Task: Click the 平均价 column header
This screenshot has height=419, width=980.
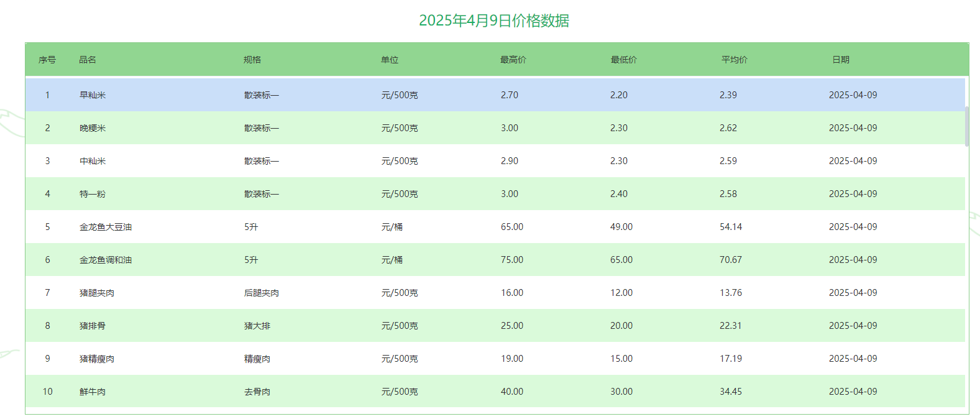Action: click(x=734, y=60)
